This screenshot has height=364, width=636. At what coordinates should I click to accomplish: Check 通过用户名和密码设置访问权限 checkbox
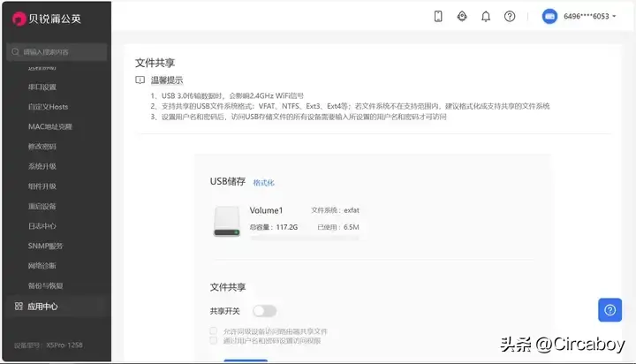tap(214, 340)
